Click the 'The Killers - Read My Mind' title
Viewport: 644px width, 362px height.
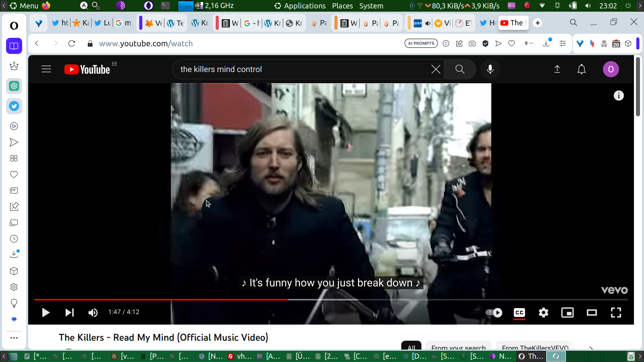click(x=163, y=337)
